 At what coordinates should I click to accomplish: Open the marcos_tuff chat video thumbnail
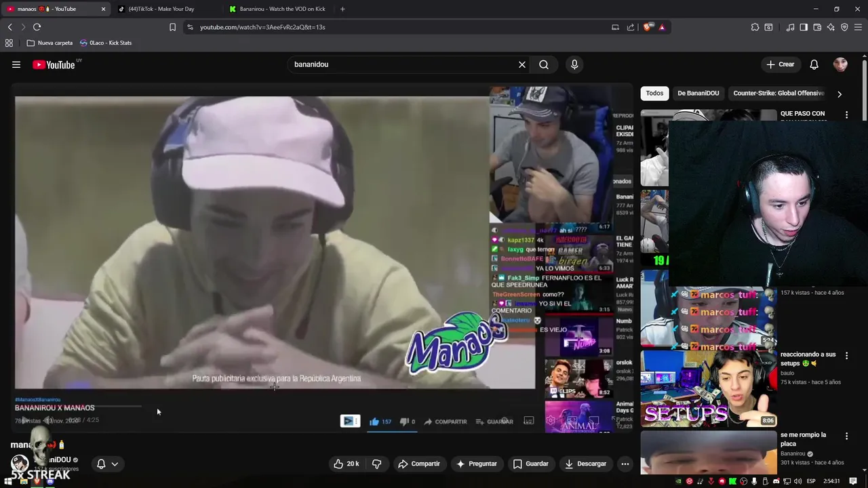[709, 308]
